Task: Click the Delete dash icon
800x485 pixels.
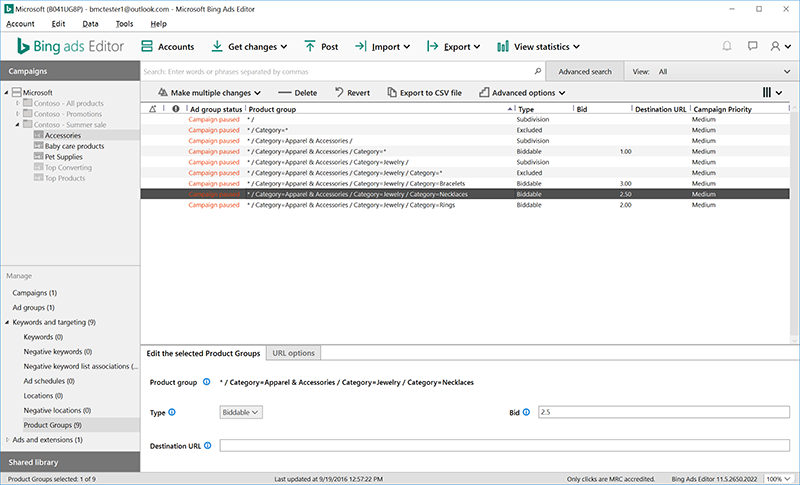Action: point(285,93)
